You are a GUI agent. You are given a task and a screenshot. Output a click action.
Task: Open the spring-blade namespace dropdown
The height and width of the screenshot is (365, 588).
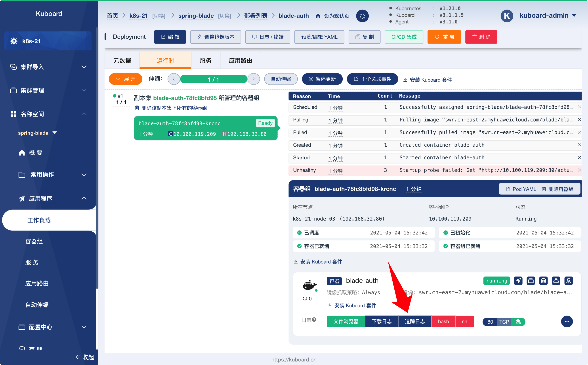[37, 133]
